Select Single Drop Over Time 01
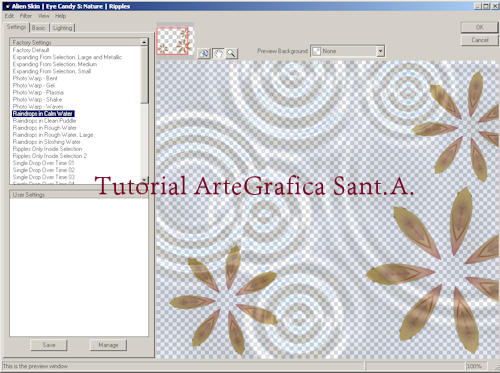Viewport: 500px width, 373px height. tap(43, 163)
